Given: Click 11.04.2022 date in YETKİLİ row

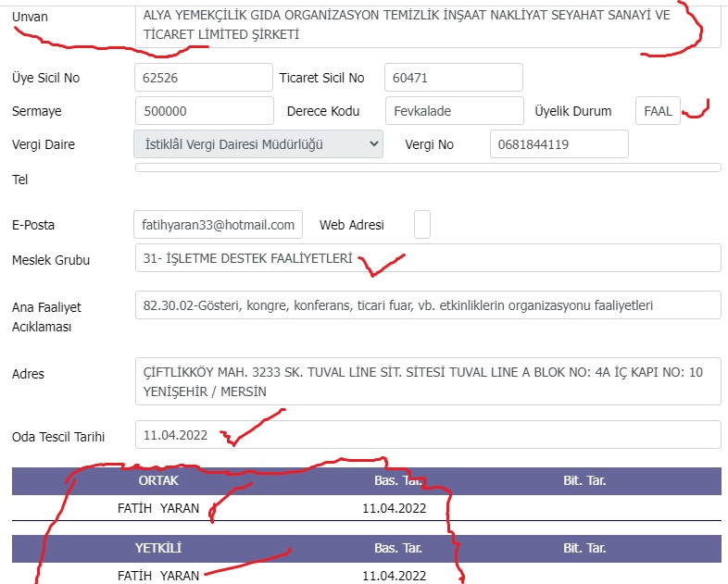Looking at the screenshot, I should point(395,576).
